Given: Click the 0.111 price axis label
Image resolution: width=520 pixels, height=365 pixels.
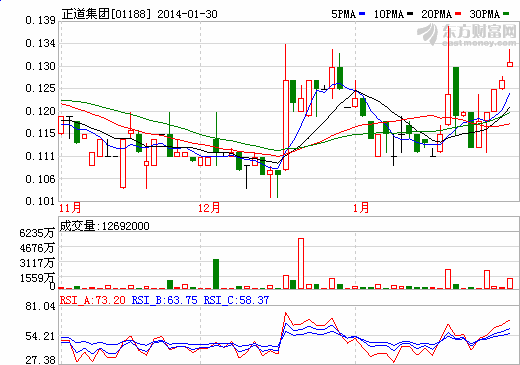Looking at the screenshot, I should (x=40, y=156).
